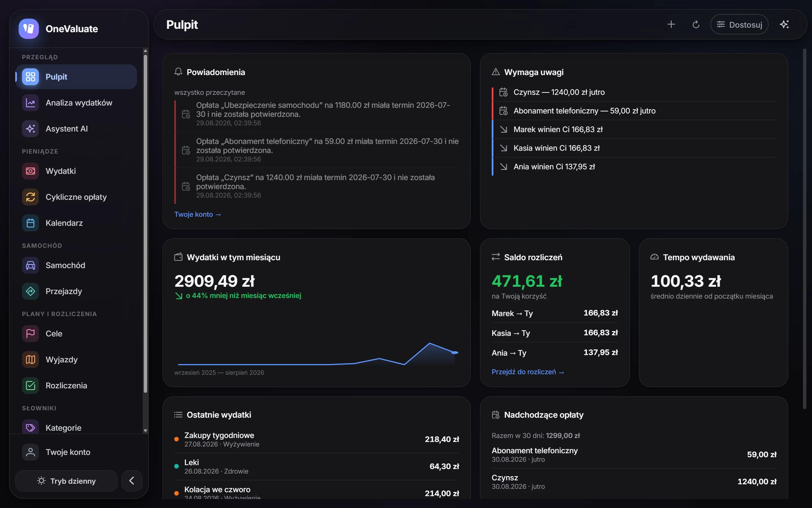Image resolution: width=812 pixels, height=508 pixels.
Task: Click the last point on expenses chart
Action: pos(455,352)
